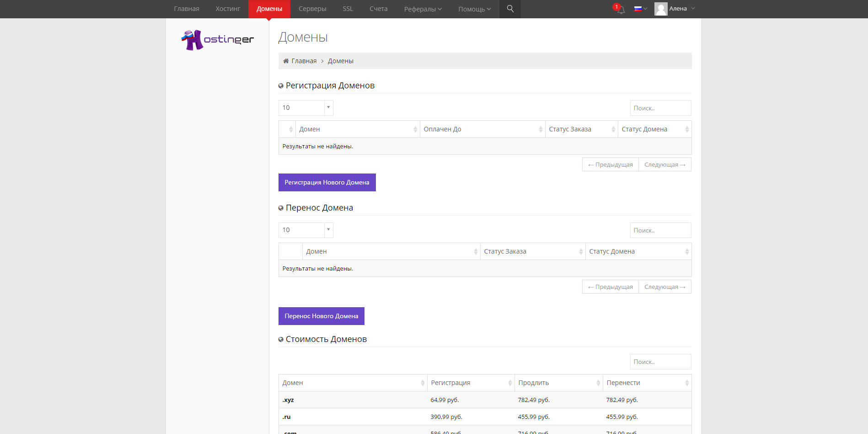Sort registration table by Домен column

[357, 129]
